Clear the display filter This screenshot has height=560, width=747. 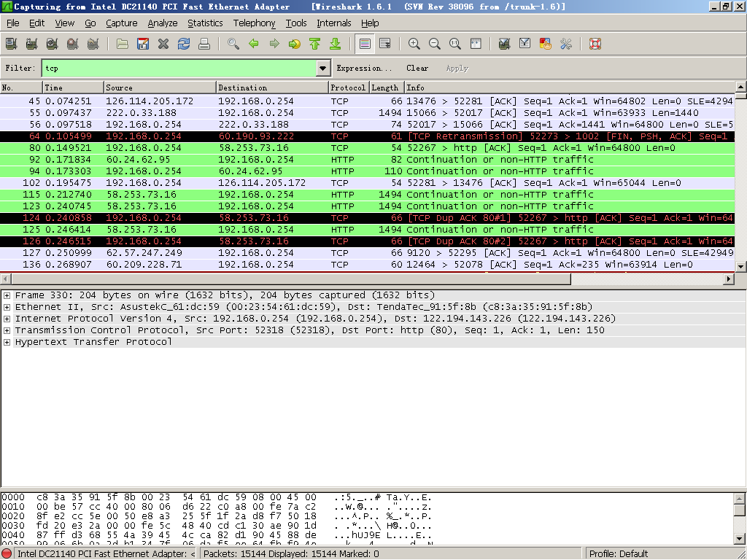417,68
